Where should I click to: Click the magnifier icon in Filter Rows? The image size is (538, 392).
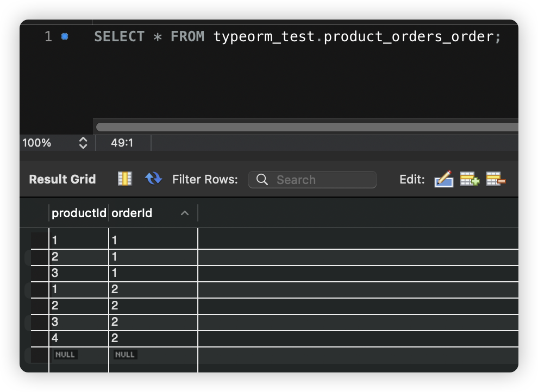(262, 180)
